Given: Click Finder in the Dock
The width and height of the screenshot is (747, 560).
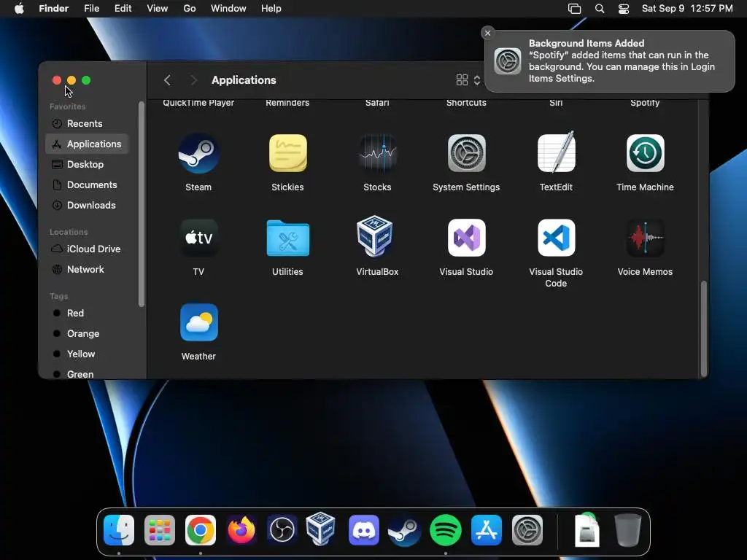Looking at the screenshot, I should [x=119, y=530].
